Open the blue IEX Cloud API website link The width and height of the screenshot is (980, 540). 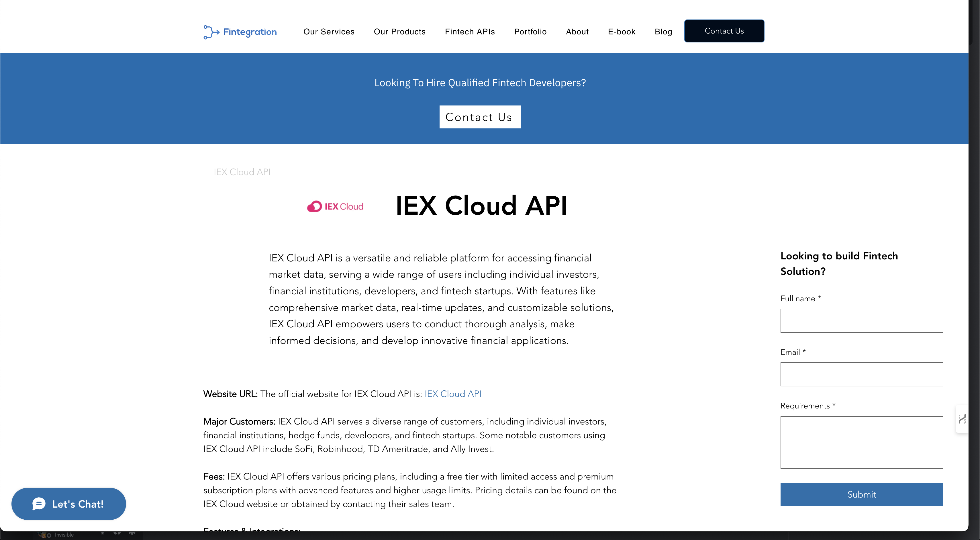453,394
